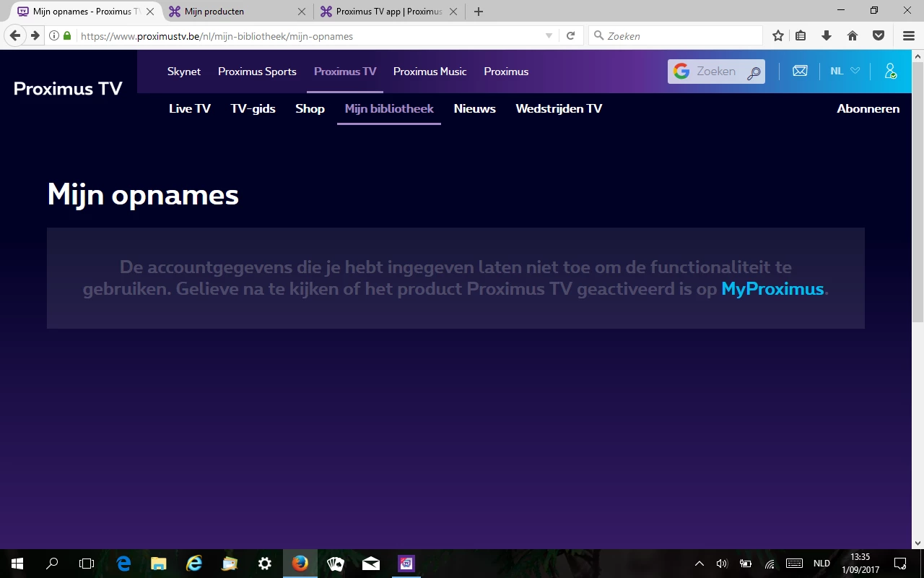The image size is (924, 578).
Task: Click the browser forward arrow
Action: (x=35, y=35)
